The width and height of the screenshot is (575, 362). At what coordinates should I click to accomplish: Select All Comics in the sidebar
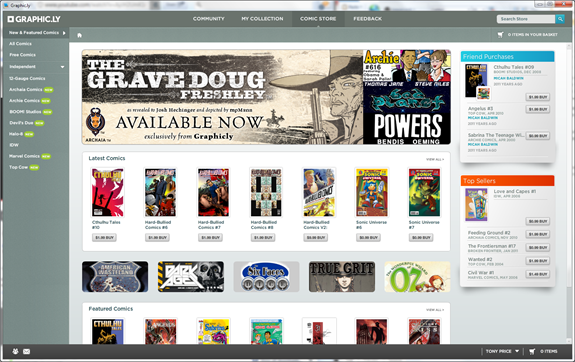[x=21, y=44]
